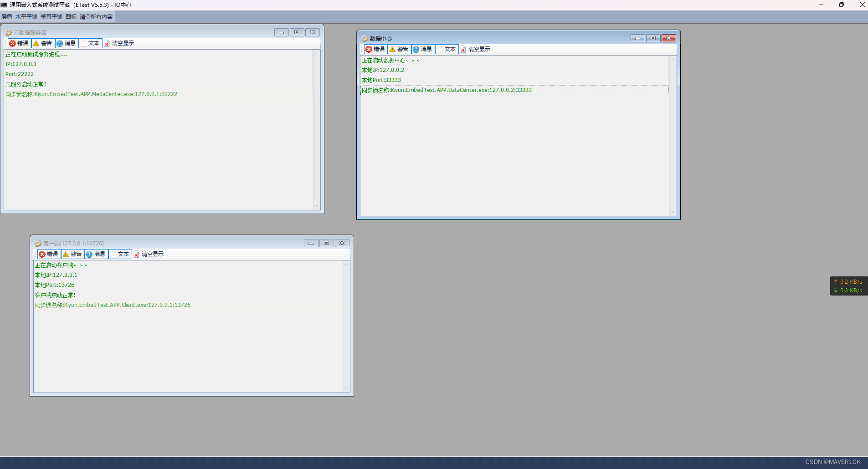
Task: Click scroll-up arrow in 客户端 log
Action: click(346, 264)
